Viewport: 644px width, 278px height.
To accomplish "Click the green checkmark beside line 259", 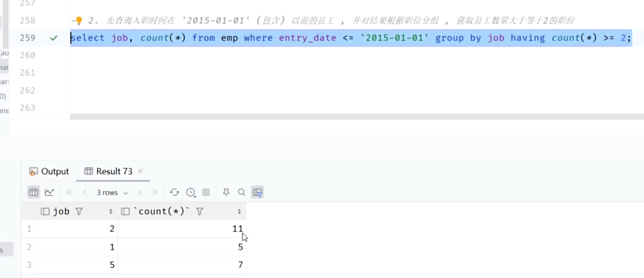I will pos(54,38).
